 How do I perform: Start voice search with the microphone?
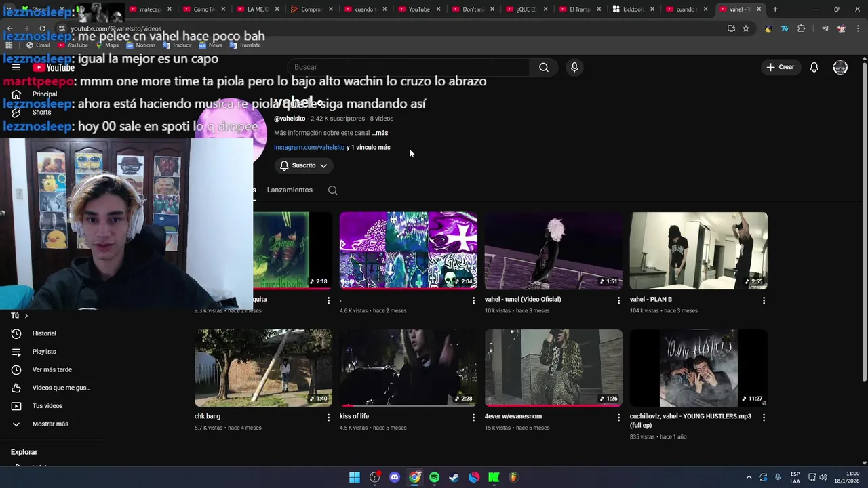click(x=574, y=67)
